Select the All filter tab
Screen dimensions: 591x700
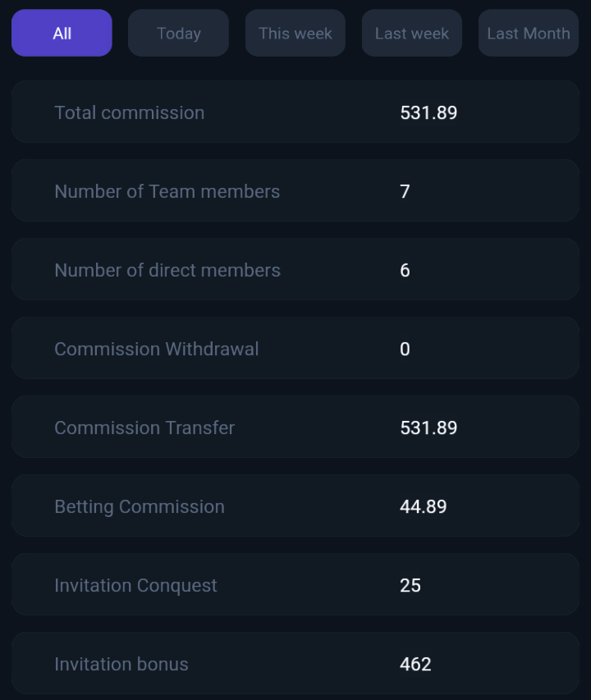click(x=62, y=33)
